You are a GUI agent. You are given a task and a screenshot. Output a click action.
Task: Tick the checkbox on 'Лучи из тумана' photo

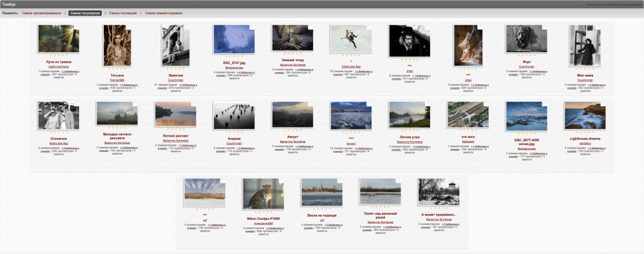(x=77, y=27)
